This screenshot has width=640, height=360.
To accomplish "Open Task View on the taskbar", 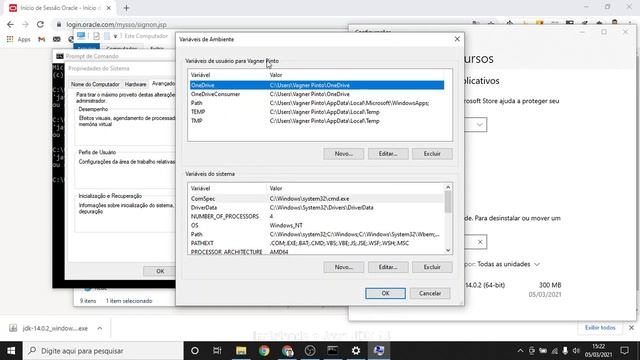I will (x=217, y=351).
